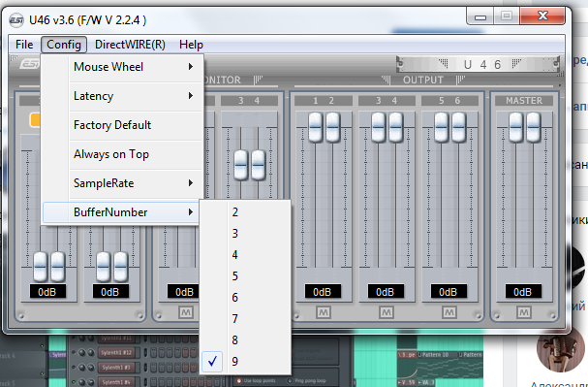588x387 pixels.
Task: Mute the Output 3 4 channel
Action: click(386, 312)
